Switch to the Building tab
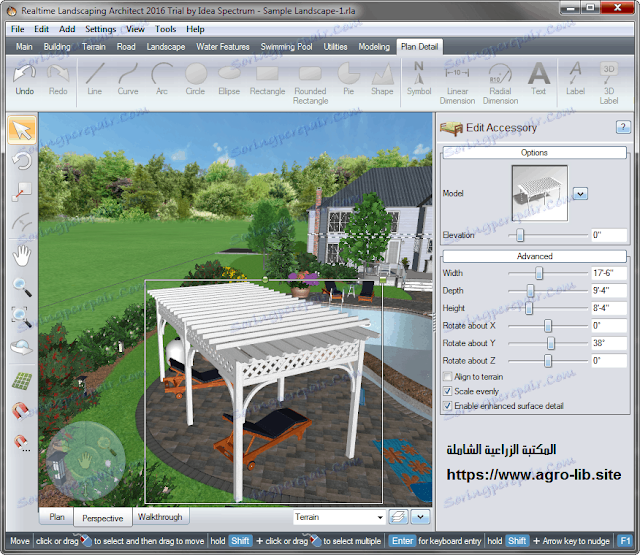This screenshot has width=640, height=555. click(x=57, y=47)
